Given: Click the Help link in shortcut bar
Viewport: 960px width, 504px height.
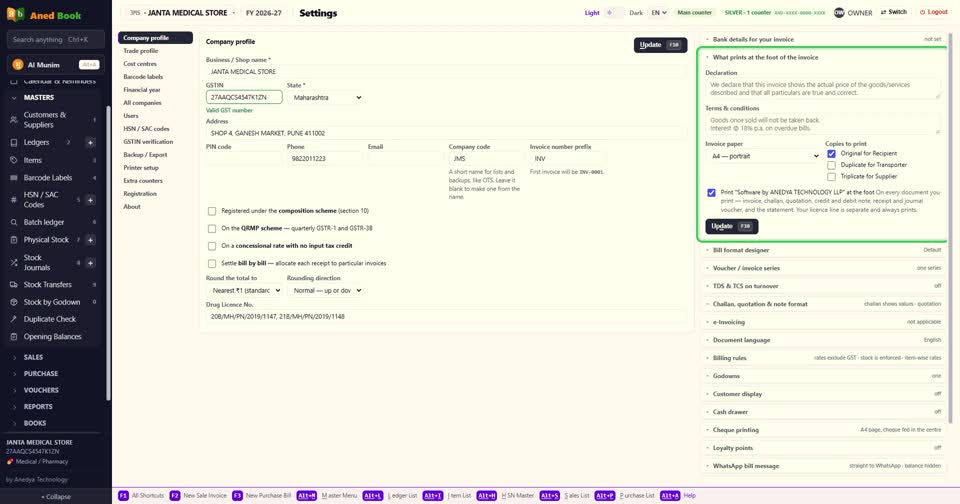Looking at the screenshot, I should (689, 495).
